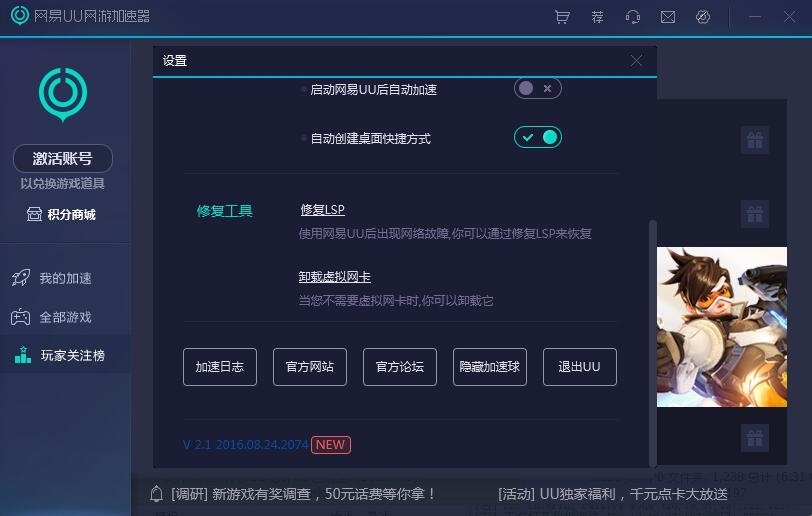Click the 退出UU button
Viewport: 812px width, 516px height.
(579, 367)
